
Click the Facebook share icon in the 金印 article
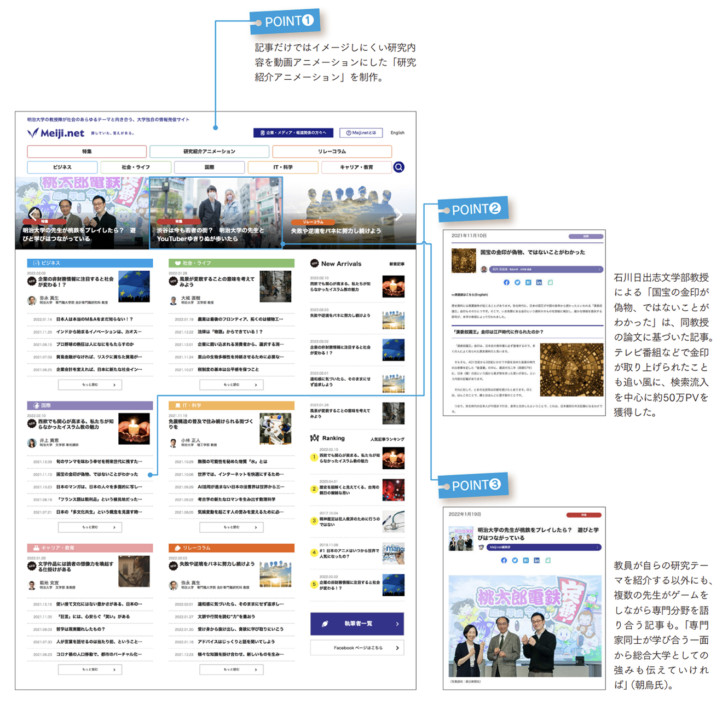(506, 283)
